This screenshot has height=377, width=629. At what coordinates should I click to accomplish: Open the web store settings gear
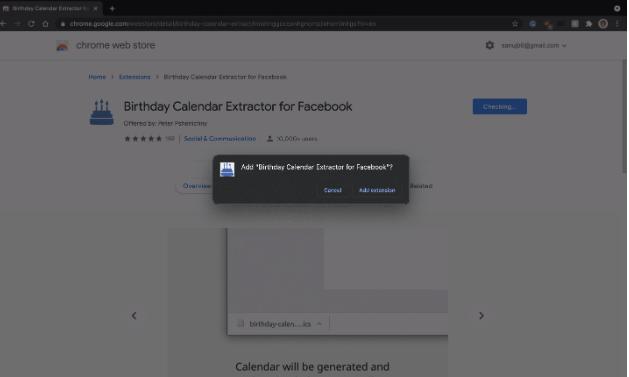[x=489, y=45]
